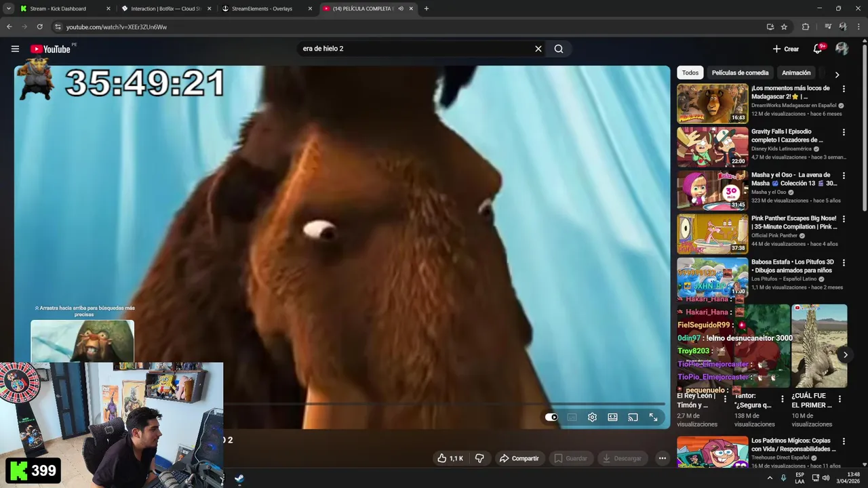Open the browser extensions puzzle icon

[806, 27]
